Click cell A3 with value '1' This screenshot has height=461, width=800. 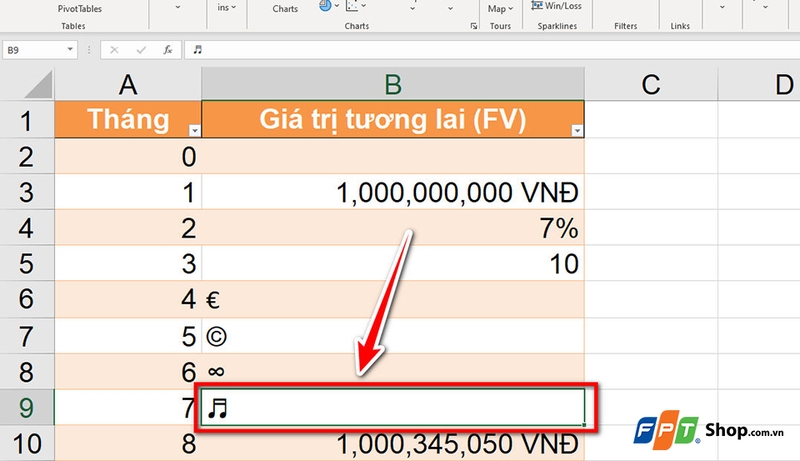click(128, 192)
